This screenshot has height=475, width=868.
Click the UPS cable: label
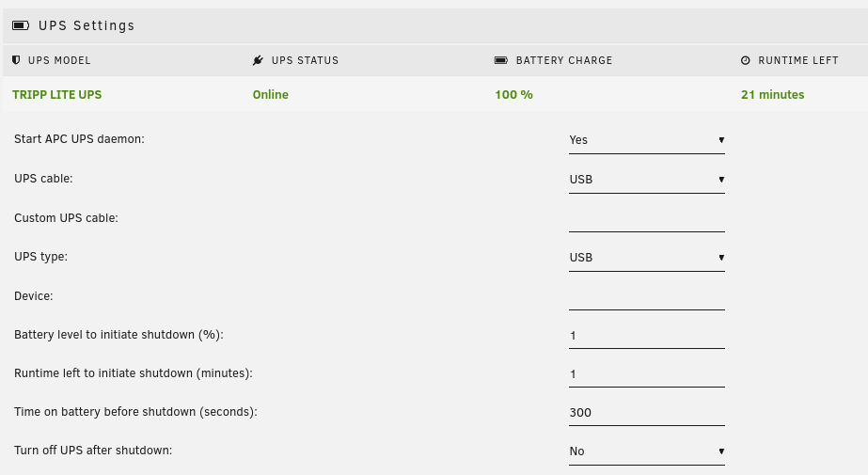click(x=44, y=179)
